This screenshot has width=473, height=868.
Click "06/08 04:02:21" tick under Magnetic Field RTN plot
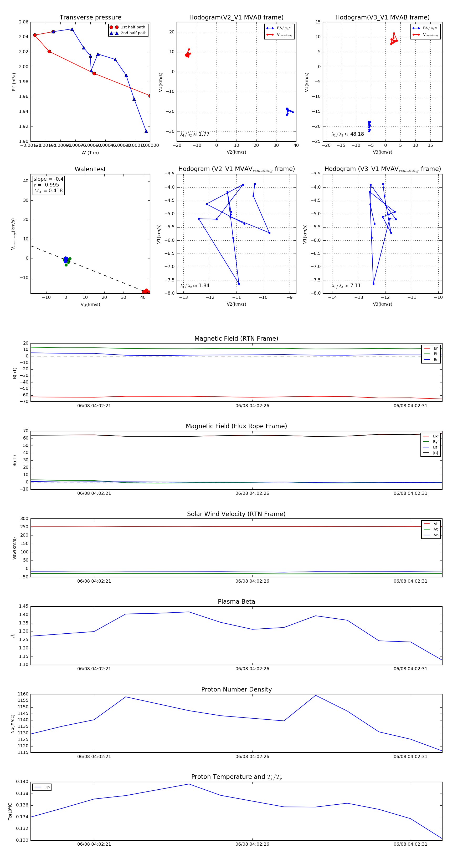coord(94,406)
